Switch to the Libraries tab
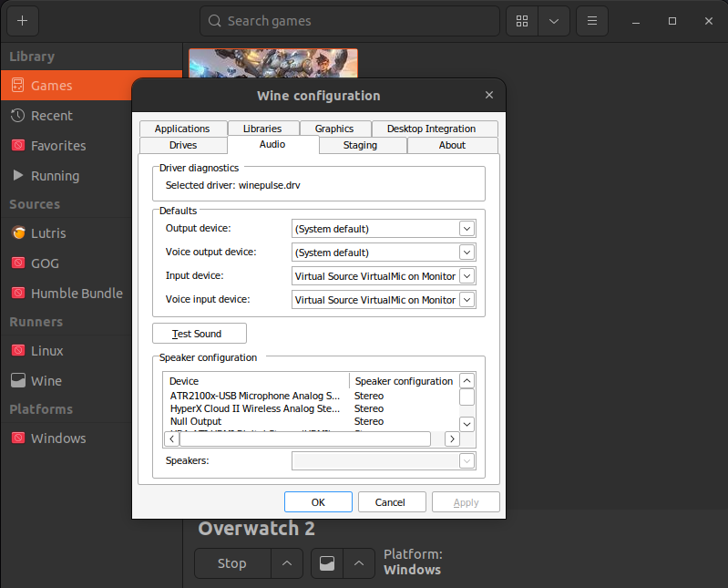 click(x=262, y=129)
